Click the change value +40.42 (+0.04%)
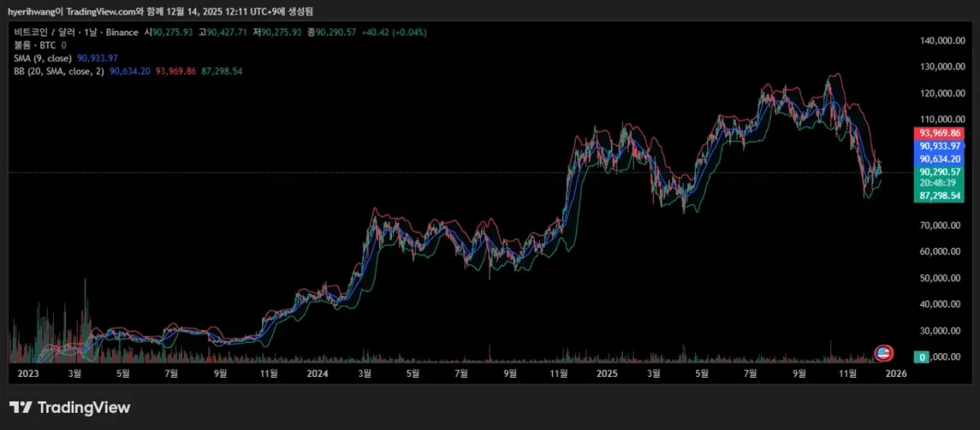The height and width of the screenshot is (430, 980). pyautogui.click(x=394, y=32)
